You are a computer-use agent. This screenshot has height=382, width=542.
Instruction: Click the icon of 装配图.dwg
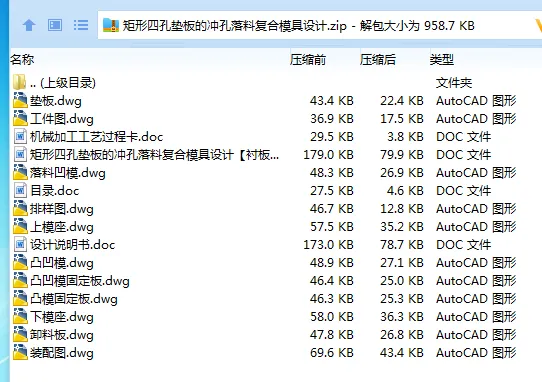tap(20, 352)
